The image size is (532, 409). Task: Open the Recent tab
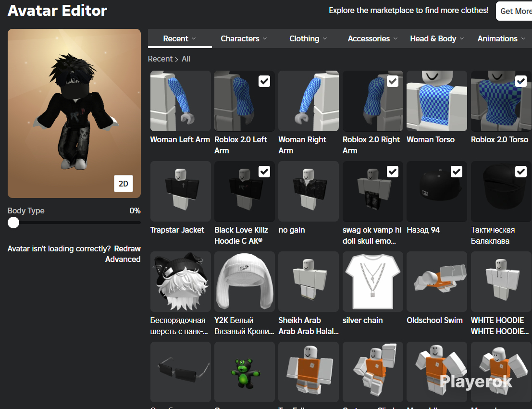pos(180,38)
